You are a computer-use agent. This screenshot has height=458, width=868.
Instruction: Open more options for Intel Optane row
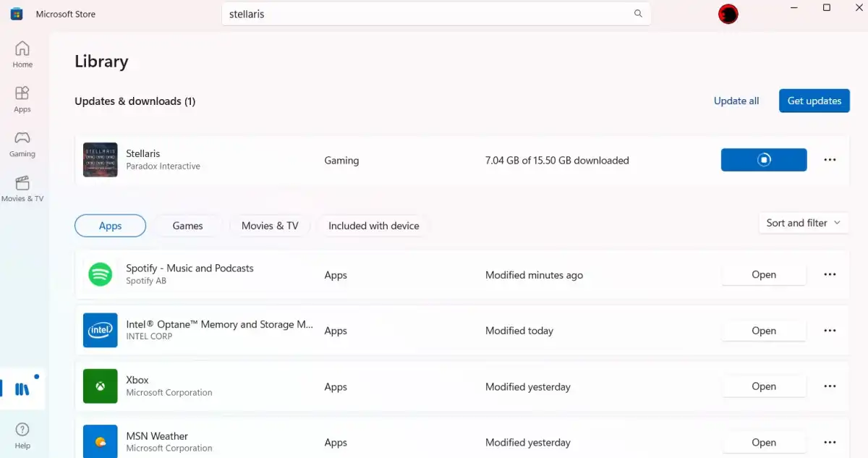(830, 331)
